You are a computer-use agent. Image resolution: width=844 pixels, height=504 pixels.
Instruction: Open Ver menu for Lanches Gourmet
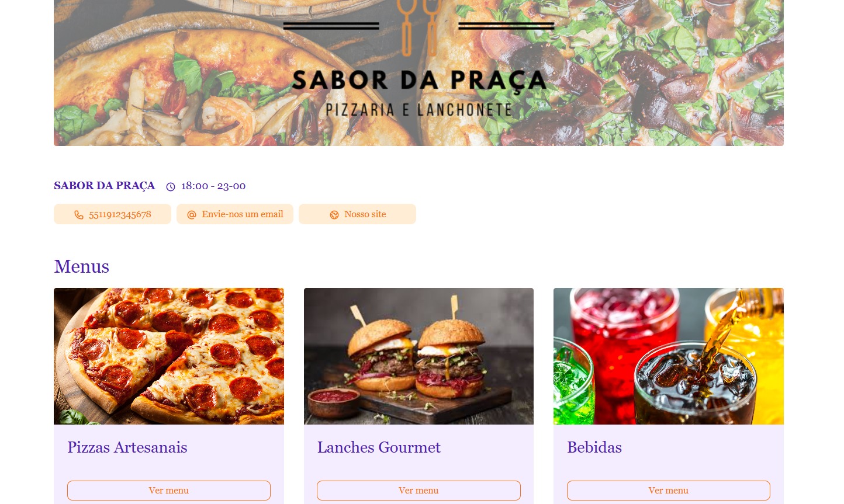coord(418,491)
